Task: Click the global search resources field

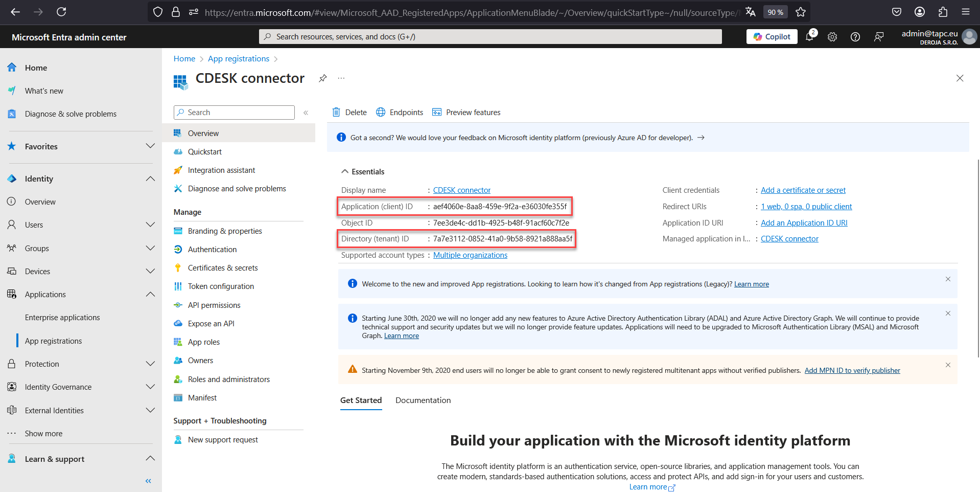Action: pyautogui.click(x=491, y=37)
